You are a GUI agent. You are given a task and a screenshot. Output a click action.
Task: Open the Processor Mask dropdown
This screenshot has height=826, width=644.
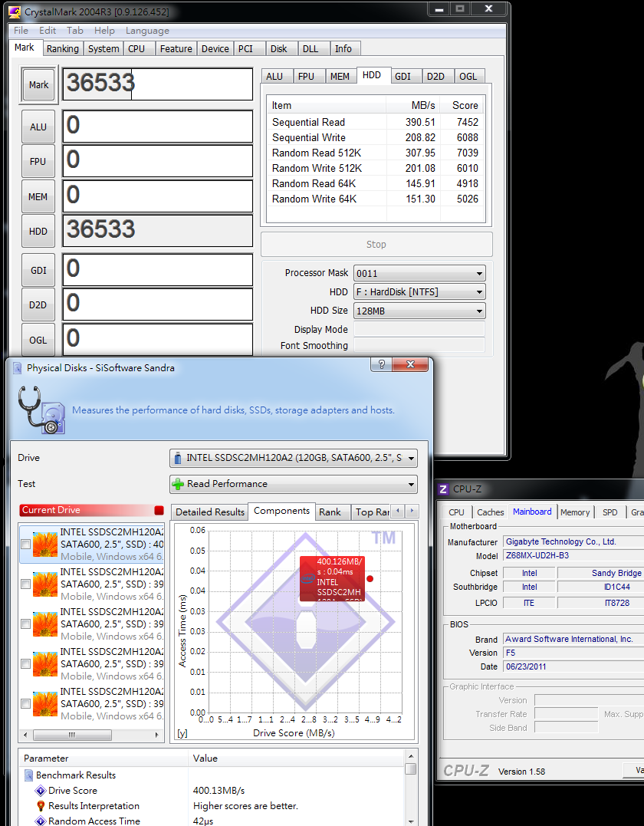point(419,273)
